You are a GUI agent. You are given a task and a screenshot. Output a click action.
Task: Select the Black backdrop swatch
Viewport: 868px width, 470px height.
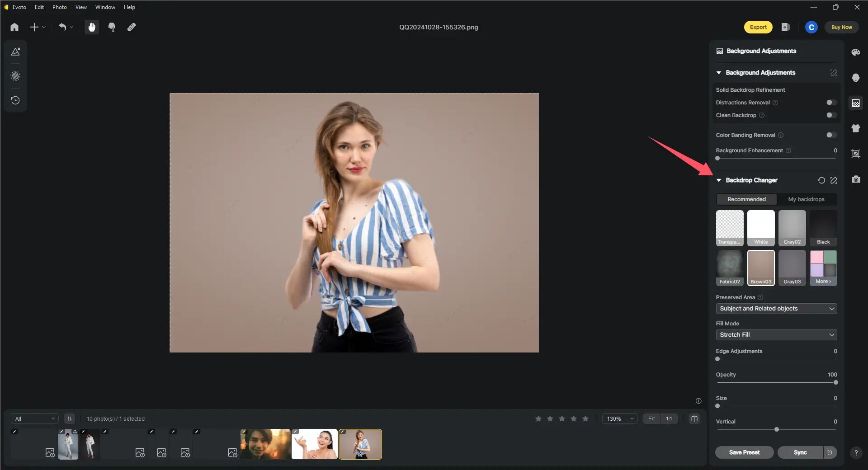point(823,228)
